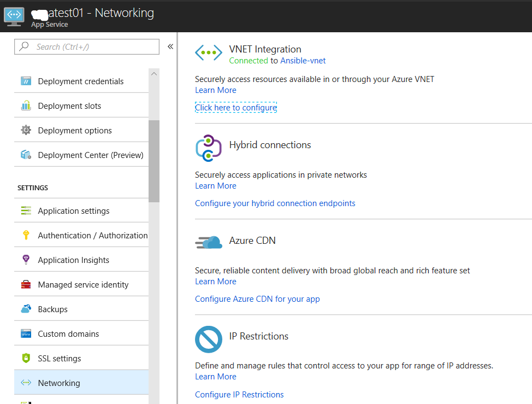Select the Application settings icon
Image resolution: width=532 pixels, height=404 pixels.
point(26,210)
